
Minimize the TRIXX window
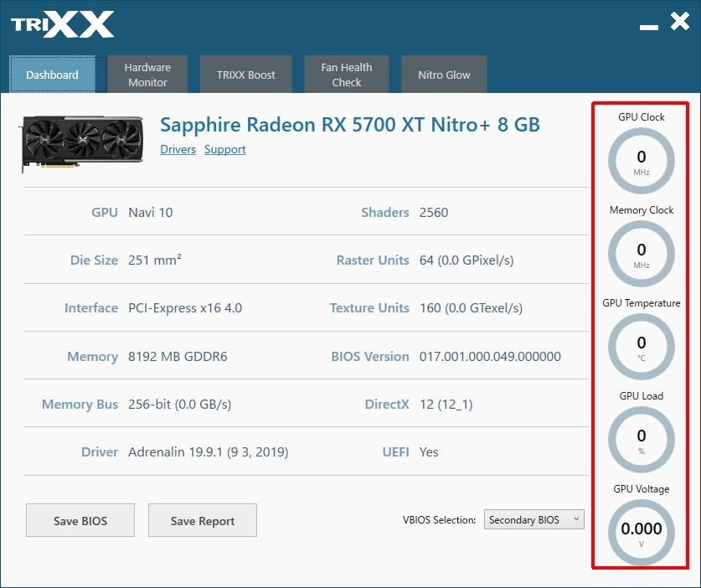(x=649, y=27)
